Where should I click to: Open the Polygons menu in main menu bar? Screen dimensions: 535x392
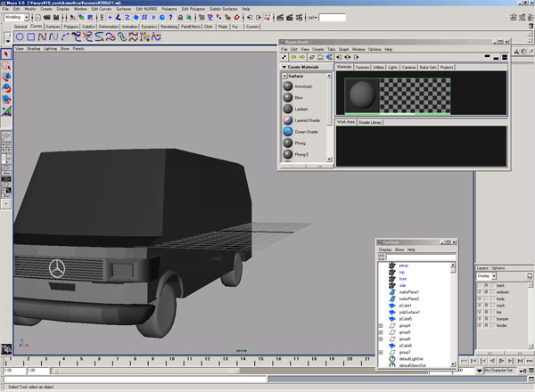(169, 9)
